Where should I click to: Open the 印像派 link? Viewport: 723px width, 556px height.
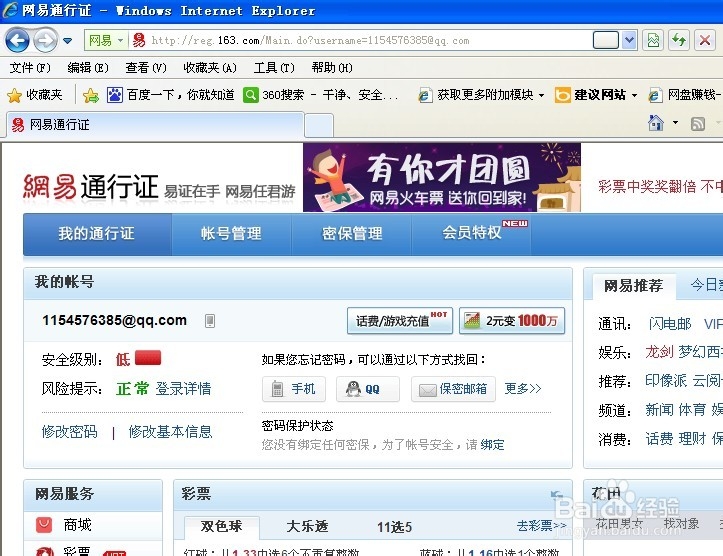666,381
